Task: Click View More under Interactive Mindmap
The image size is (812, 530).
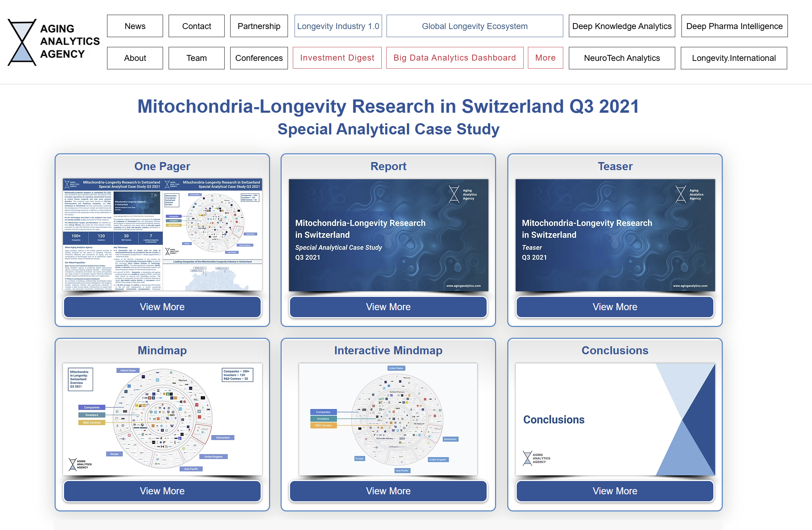Action: coord(388,491)
